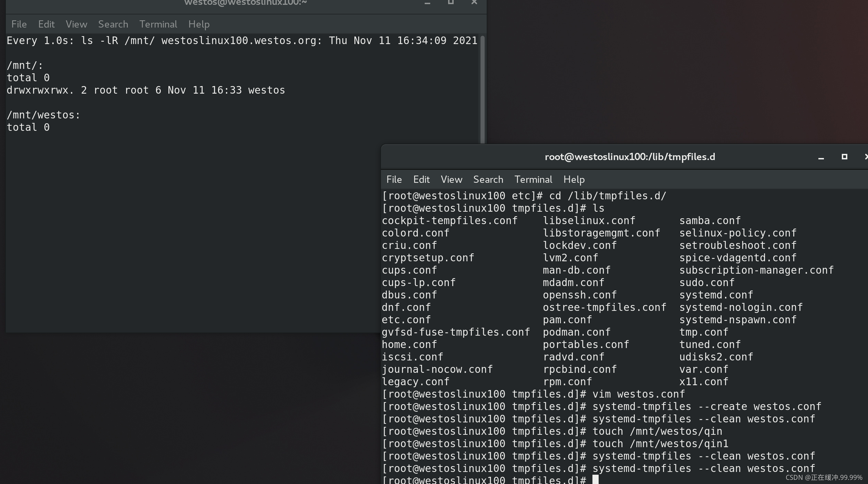The image size is (868, 484).
Task: Click selinux-policy.conf in ls output
Action: [738, 233]
